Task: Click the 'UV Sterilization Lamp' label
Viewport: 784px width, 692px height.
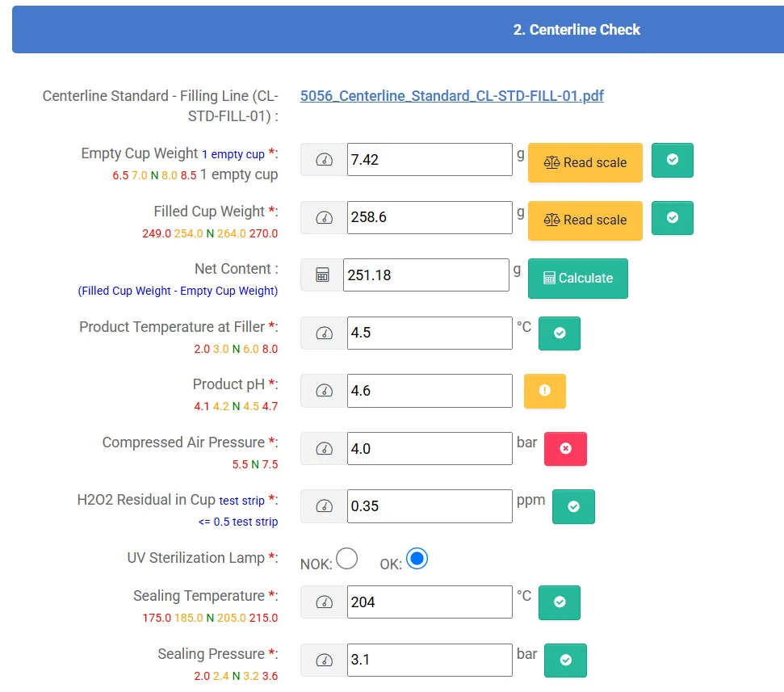Action: [195, 557]
